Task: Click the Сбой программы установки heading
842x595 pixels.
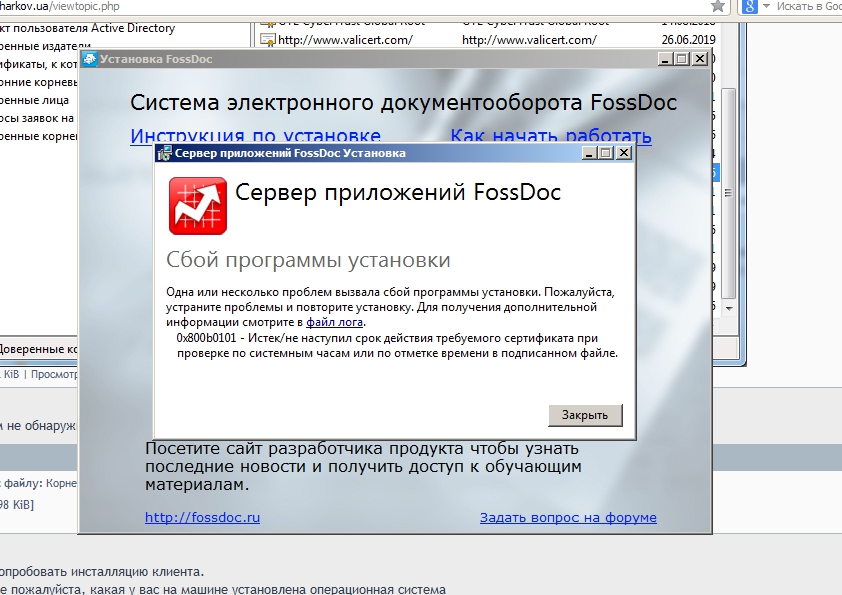Action: point(308,260)
